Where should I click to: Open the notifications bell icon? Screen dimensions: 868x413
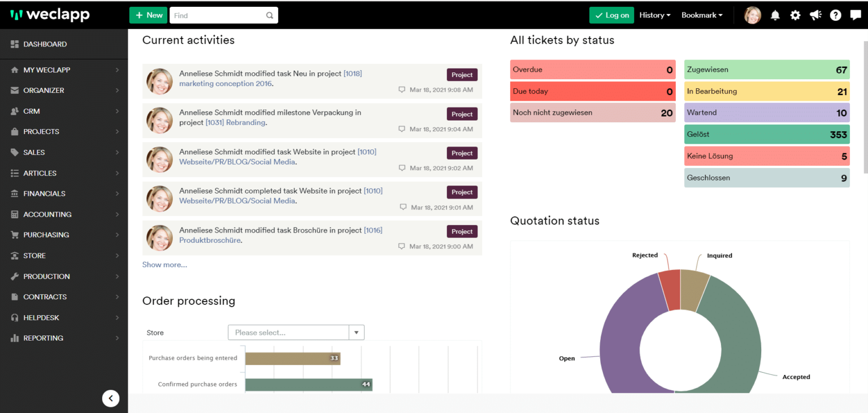[775, 15]
